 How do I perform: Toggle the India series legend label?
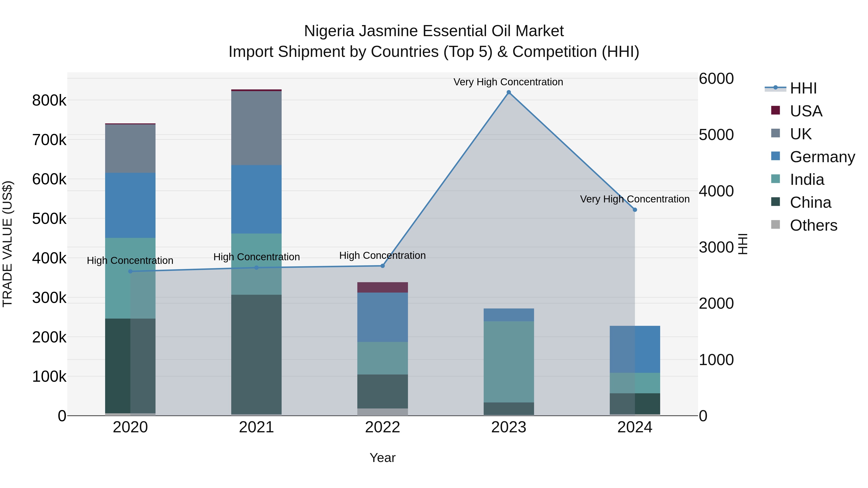tap(807, 180)
